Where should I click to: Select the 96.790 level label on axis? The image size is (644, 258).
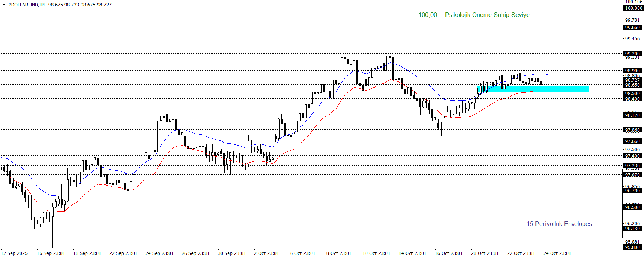(632, 191)
